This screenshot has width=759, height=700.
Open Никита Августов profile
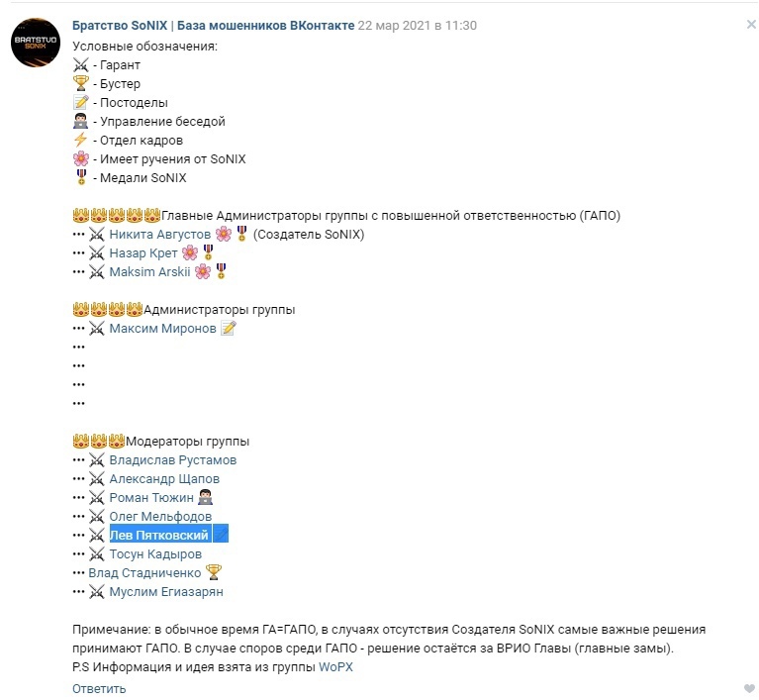point(159,234)
